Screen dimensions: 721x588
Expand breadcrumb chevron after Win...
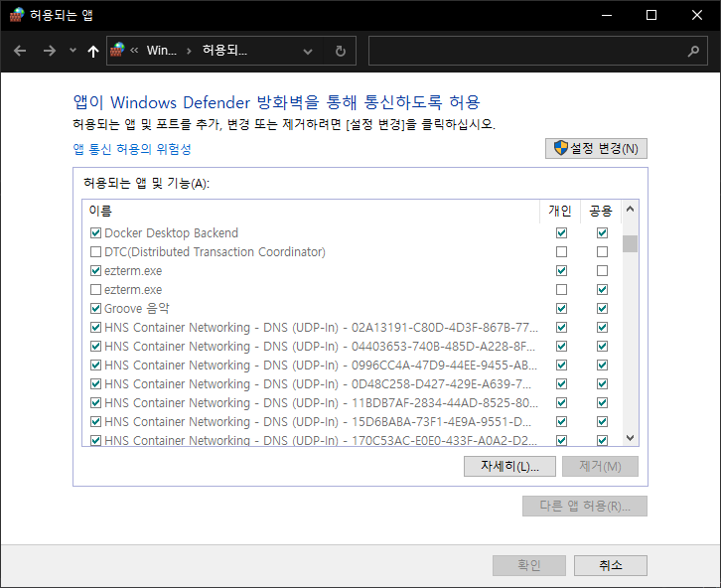click(189, 51)
